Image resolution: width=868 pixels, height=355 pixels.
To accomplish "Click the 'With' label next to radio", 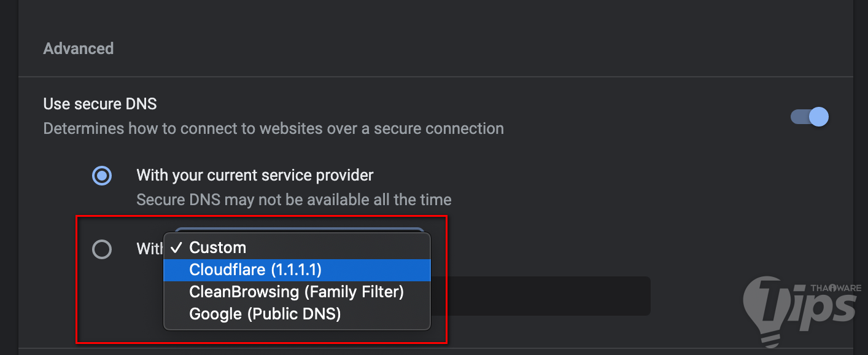I will pos(149,249).
